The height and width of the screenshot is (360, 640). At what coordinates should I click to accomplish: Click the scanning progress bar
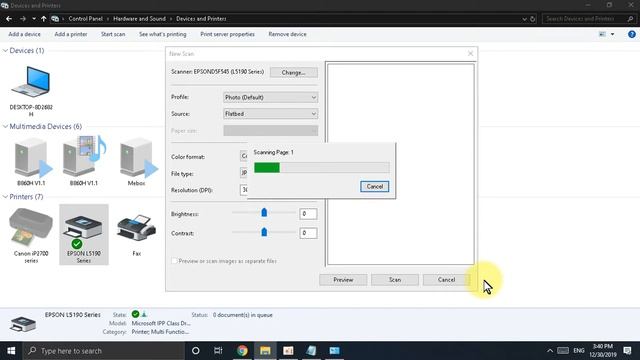[321, 167]
